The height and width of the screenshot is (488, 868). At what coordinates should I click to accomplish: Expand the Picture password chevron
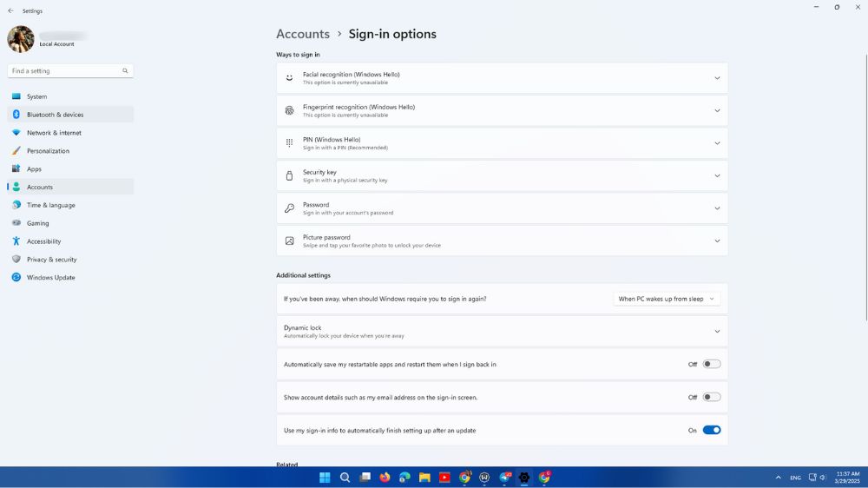[x=717, y=241]
